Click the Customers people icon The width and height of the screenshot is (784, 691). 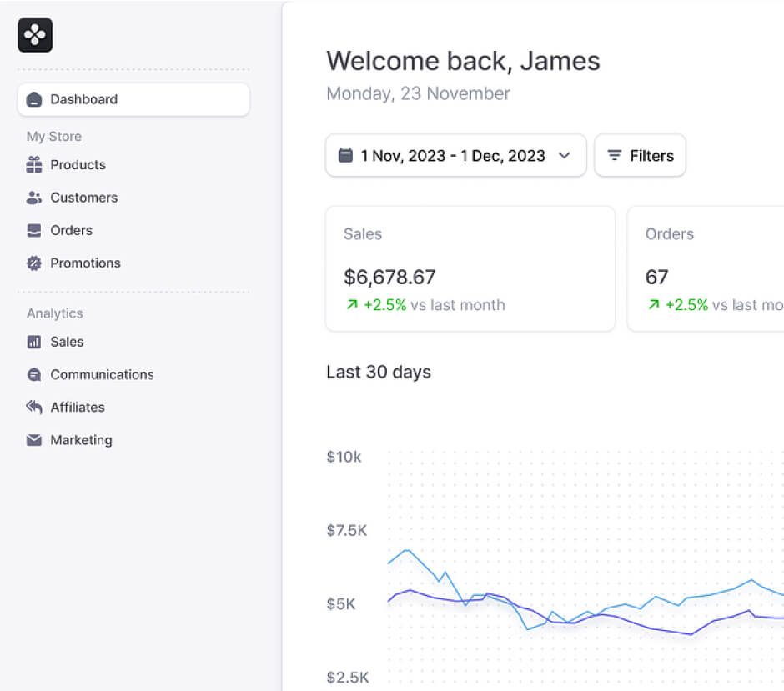pyautogui.click(x=34, y=198)
